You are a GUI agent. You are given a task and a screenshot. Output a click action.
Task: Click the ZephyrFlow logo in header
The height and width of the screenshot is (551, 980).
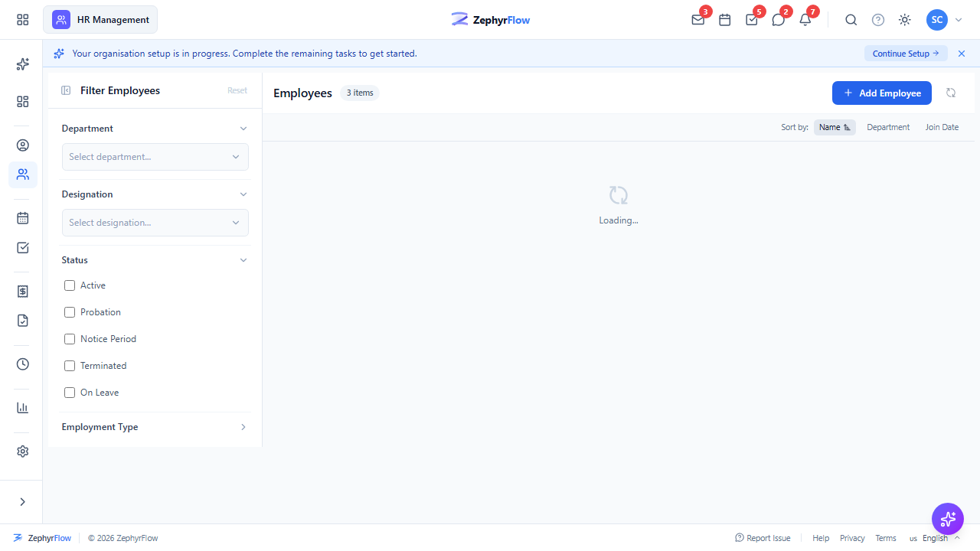pos(490,20)
